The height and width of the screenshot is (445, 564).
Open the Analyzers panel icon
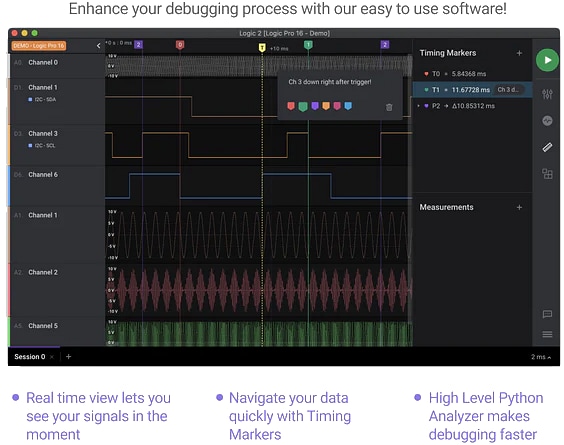[x=547, y=121]
